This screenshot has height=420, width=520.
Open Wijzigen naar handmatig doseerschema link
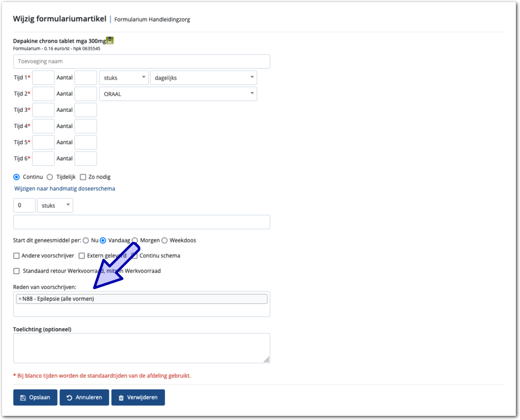[65, 188]
